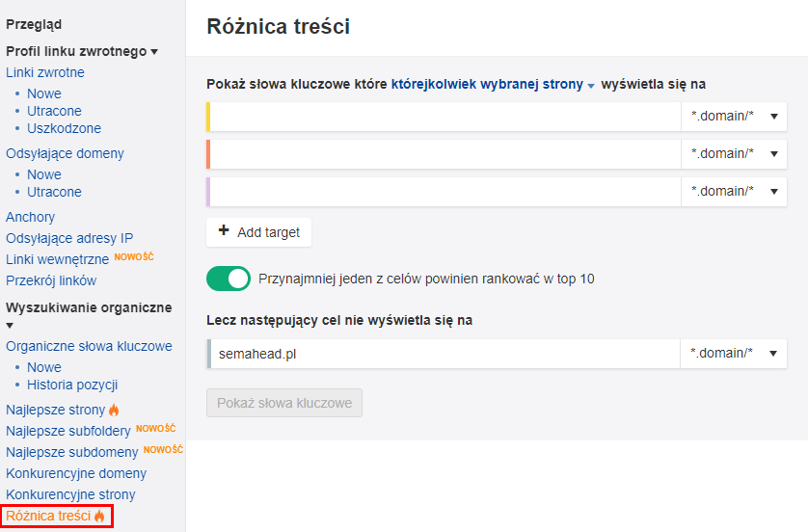Viewport: 808px width, 532px height.
Task: Open domain mode dropdown for semahead.pl
Action: (x=734, y=354)
